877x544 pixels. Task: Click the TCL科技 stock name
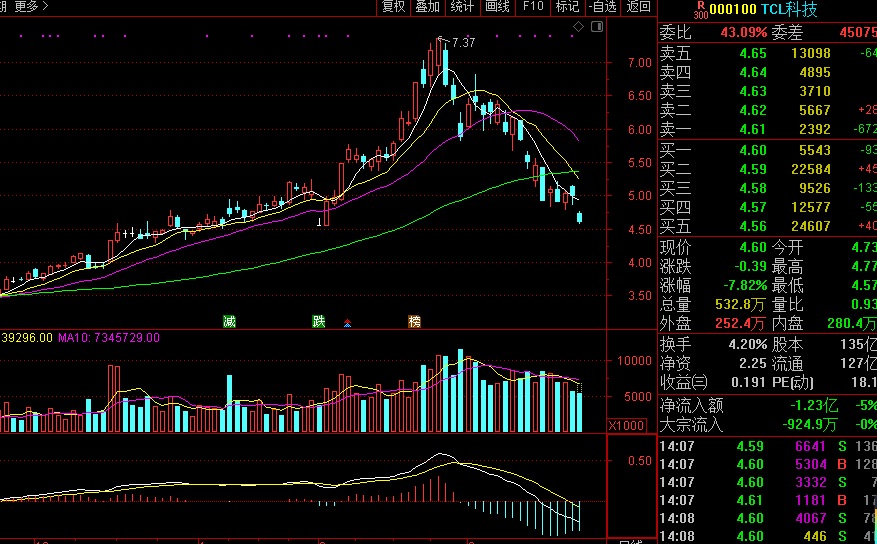tap(789, 10)
